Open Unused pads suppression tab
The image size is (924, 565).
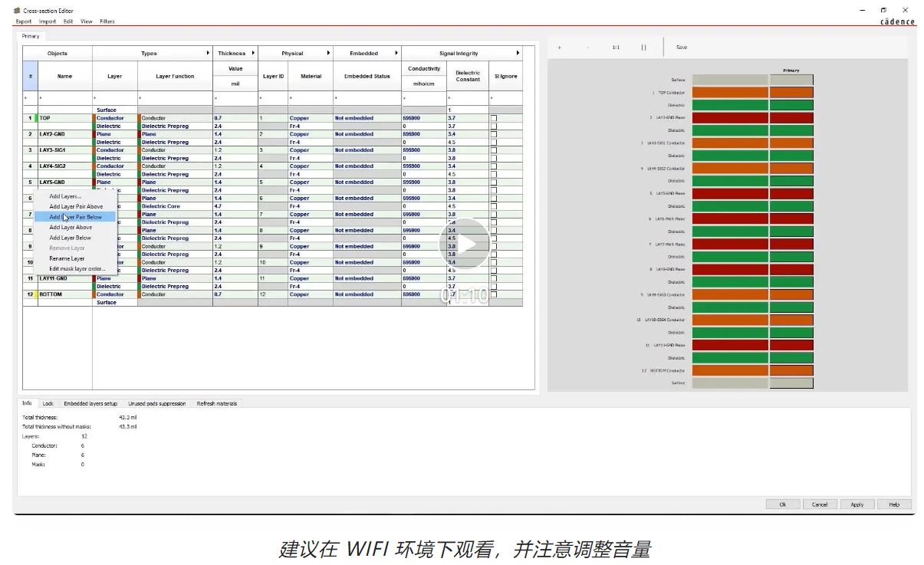pos(156,403)
